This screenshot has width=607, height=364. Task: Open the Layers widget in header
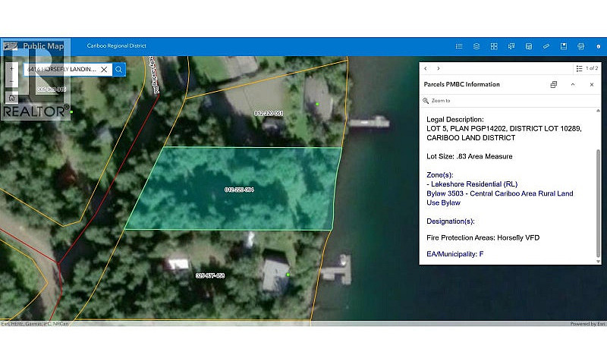[x=476, y=46]
